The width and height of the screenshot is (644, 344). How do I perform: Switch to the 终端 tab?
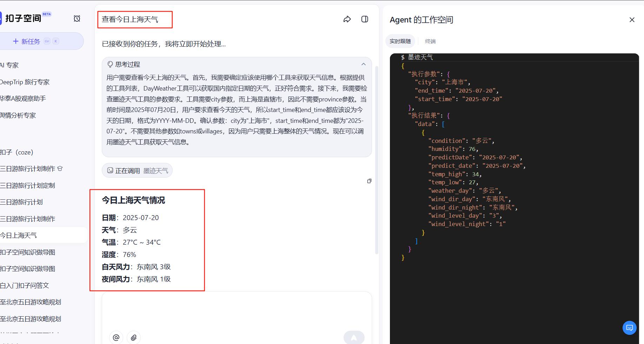coord(430,41)
